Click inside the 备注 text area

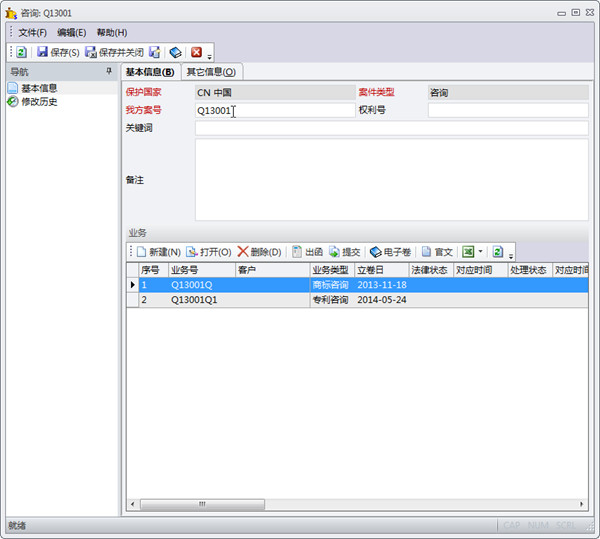pyautogui.click(x=391, y=180)
